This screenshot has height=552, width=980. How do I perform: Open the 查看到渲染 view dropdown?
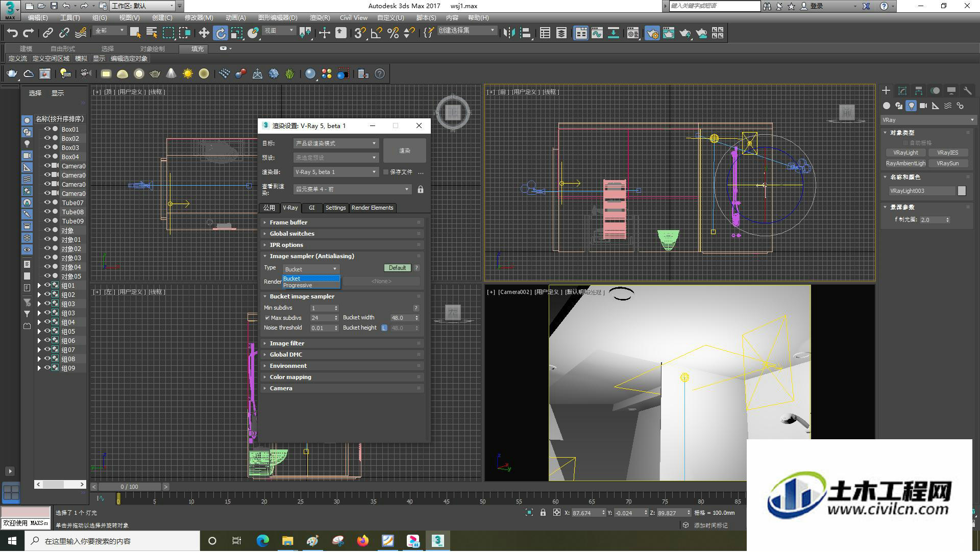click(352, 189)
